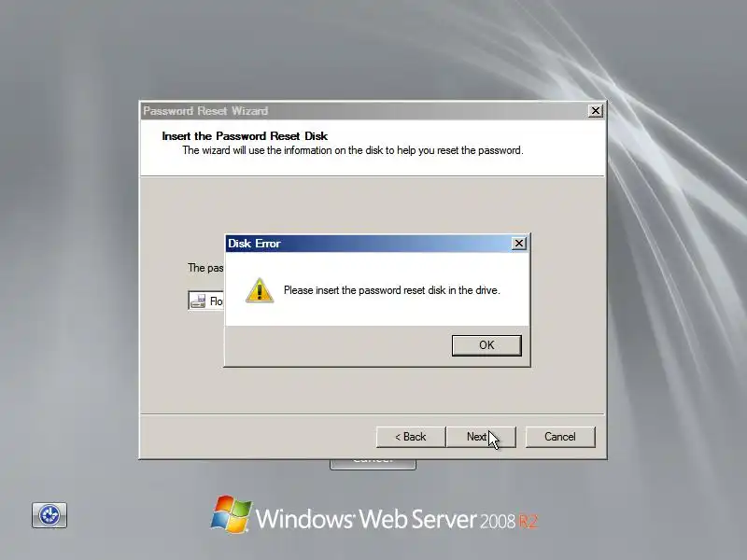Open the Ease of Access button
The height and width of the screenshot is (560, 747).
point(49,515)
